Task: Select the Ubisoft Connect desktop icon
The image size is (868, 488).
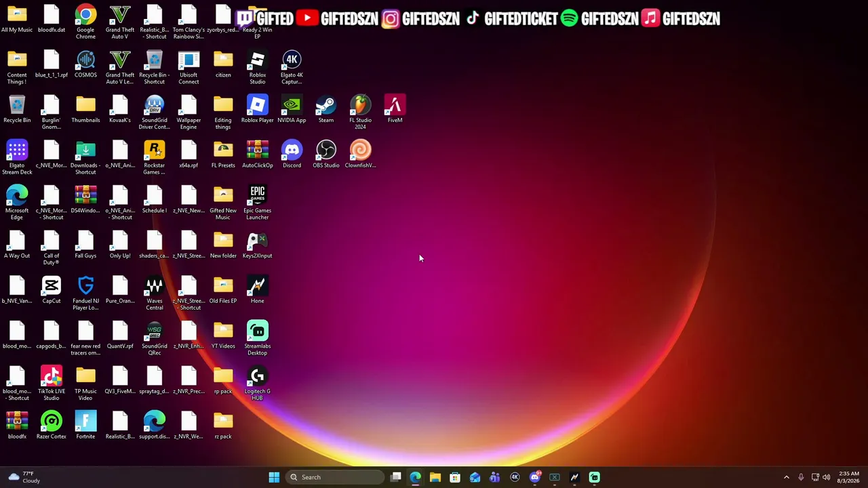Action: (x=189, y=67)
